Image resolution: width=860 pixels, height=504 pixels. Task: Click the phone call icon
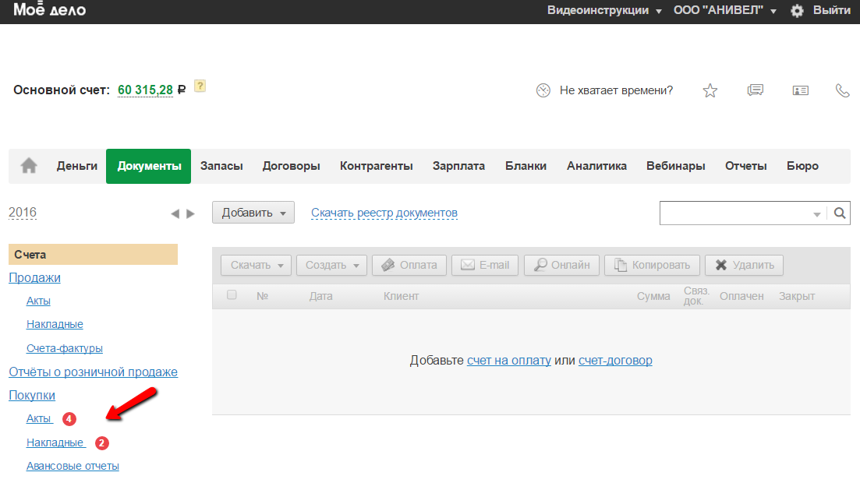842,90
